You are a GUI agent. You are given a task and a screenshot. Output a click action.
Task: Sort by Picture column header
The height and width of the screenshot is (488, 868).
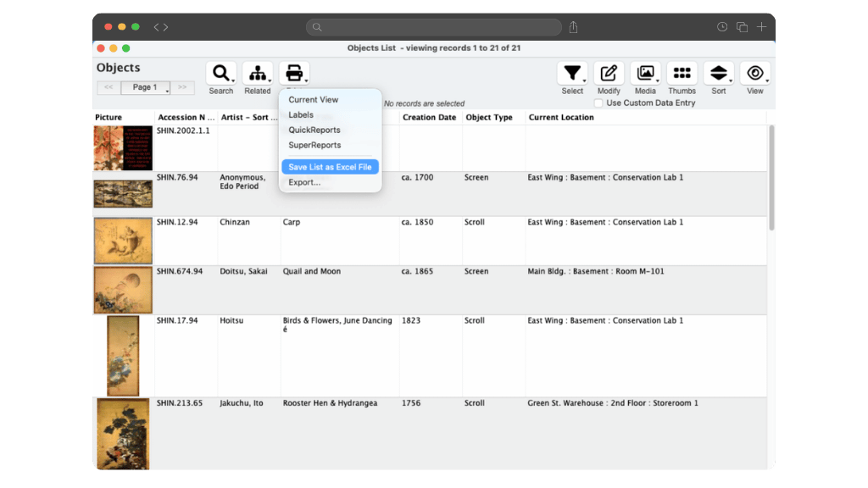pyautogui.click(x=108, y=117)
